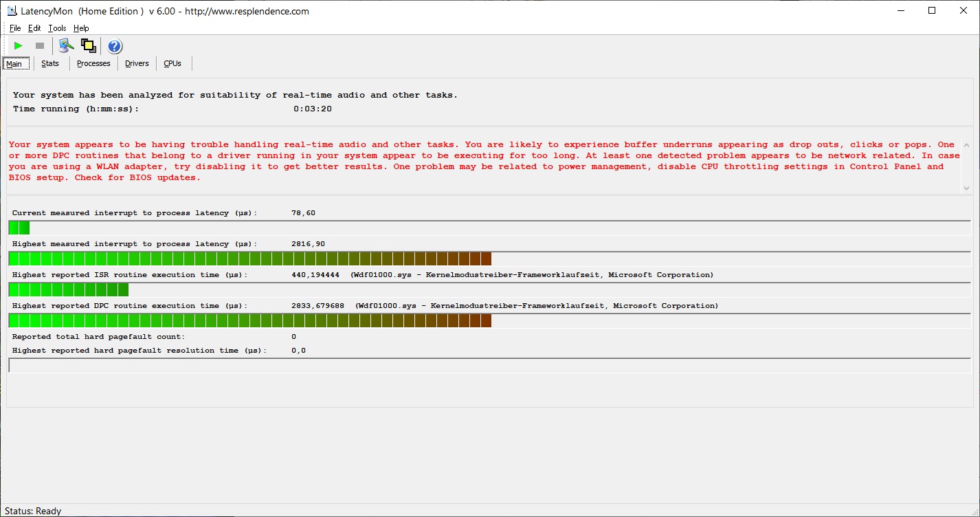The width and height of the screenshot is (980, 517).
Task: Switch to the CPUs tab
Action: (x=172, y=63)
